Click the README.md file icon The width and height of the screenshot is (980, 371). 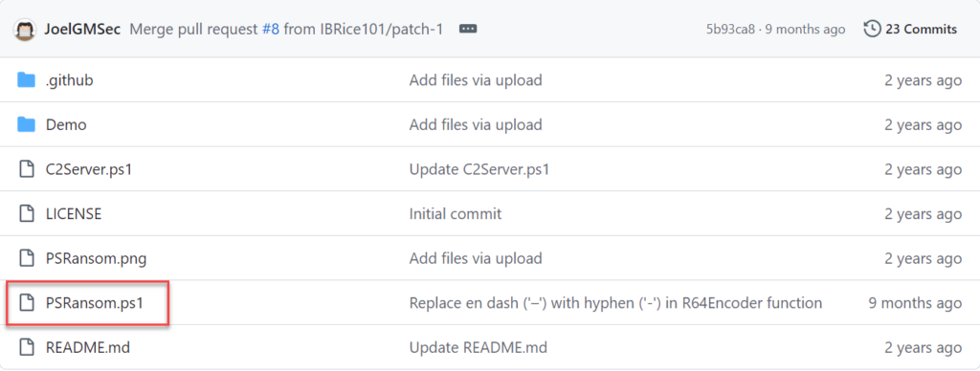[x=26, y=347]
